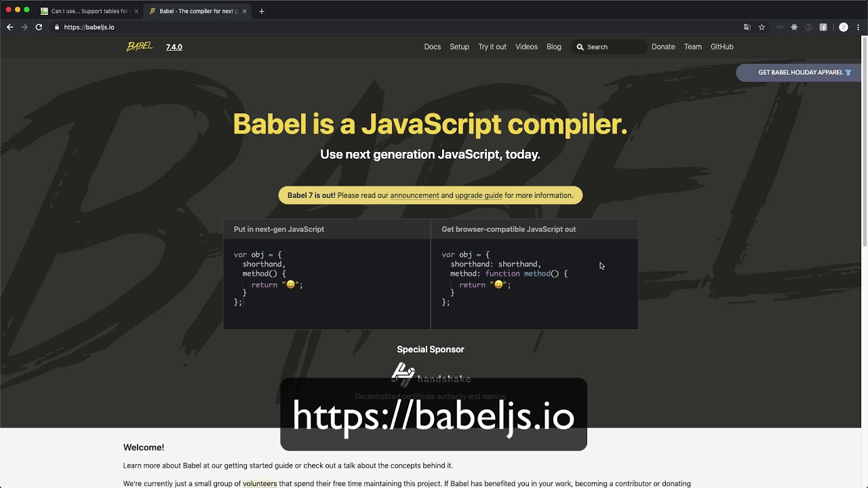Click the Welcome! heading
This screenshot has width=868, height=488.
tap(144, 447)
